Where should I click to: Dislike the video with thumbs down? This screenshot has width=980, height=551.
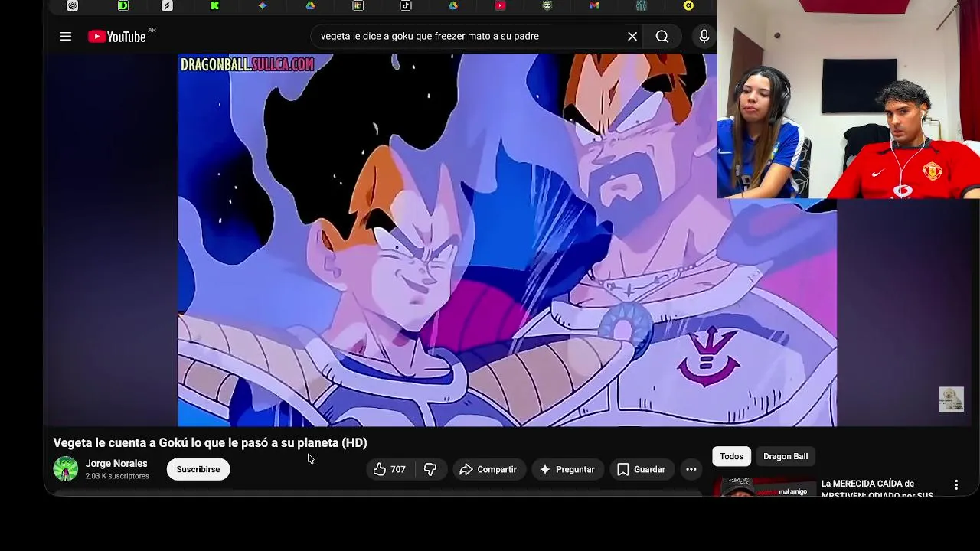coord(430,469)
